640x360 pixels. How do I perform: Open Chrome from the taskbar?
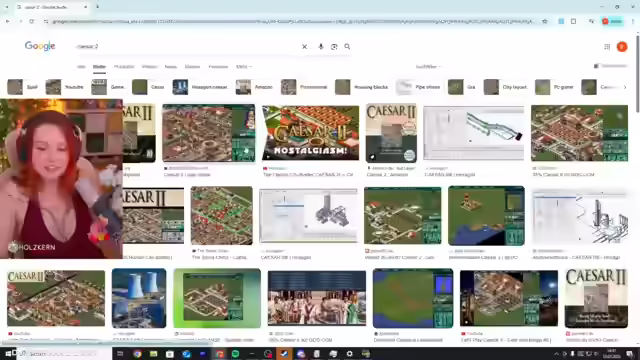137,354
